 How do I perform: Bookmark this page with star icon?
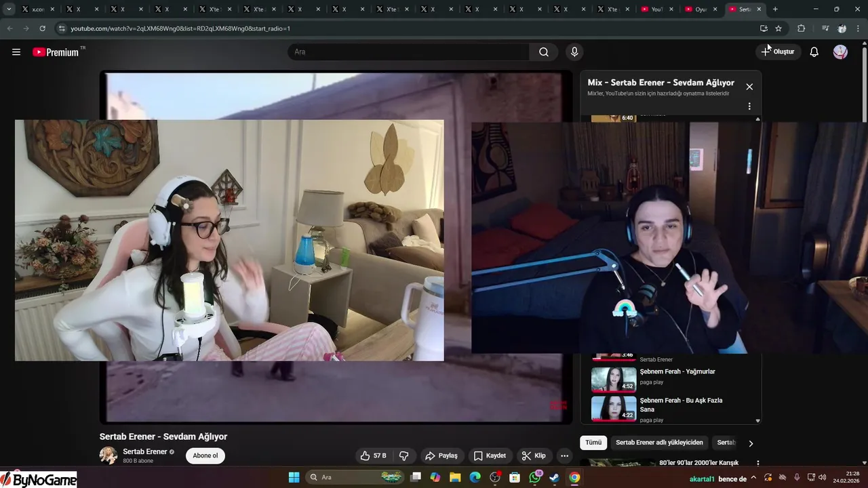click(778, 28)
